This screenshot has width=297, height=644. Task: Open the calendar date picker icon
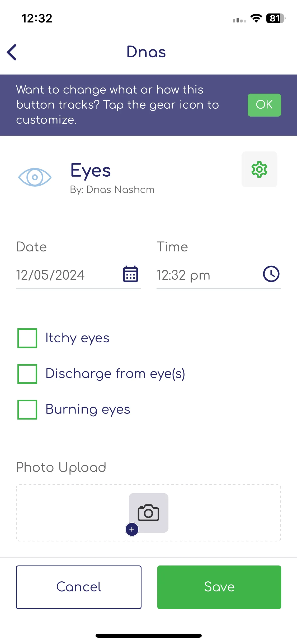tap(130, 274)
